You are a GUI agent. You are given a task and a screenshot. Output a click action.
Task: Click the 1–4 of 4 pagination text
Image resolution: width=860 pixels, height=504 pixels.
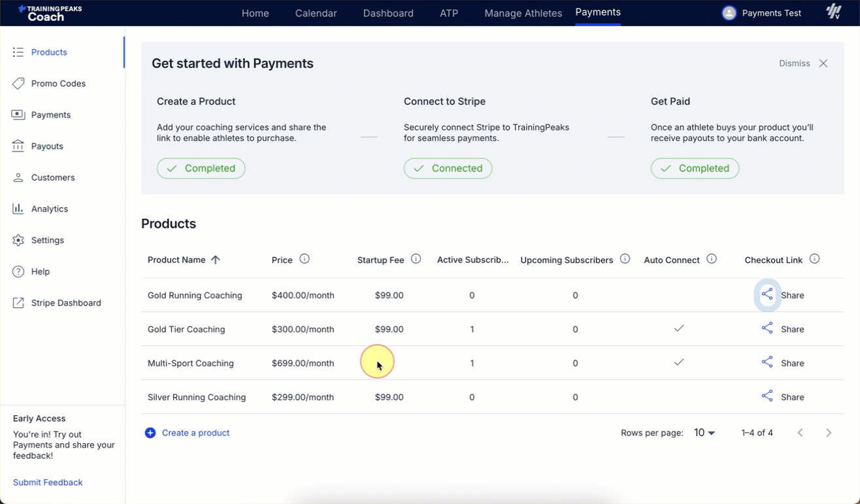pos(757,433)
